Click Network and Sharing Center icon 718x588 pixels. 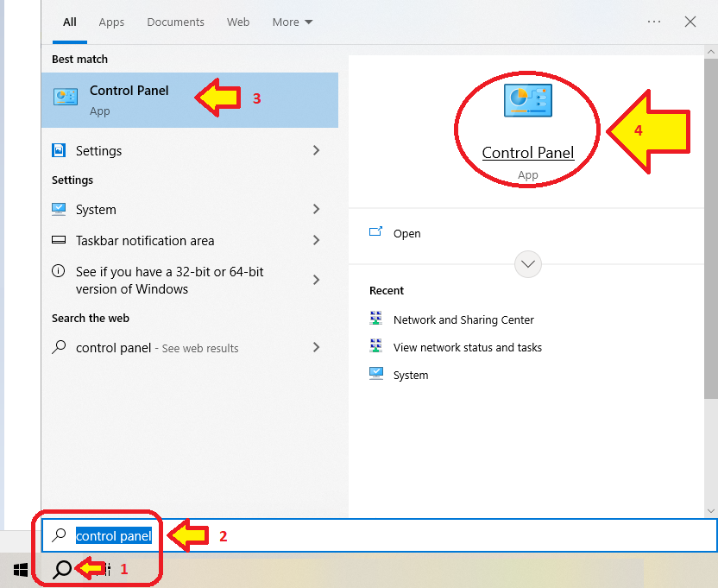(x=376, y=318)
